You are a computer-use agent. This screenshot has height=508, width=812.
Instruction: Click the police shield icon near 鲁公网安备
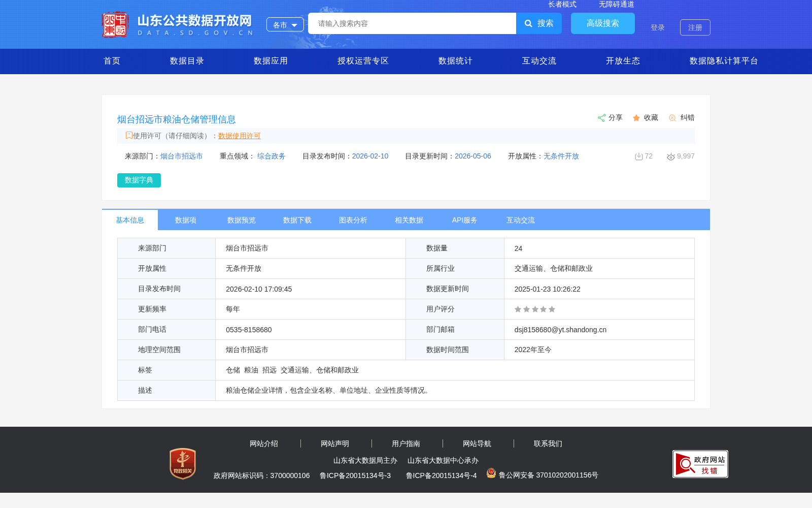click(x=491, y=473)
